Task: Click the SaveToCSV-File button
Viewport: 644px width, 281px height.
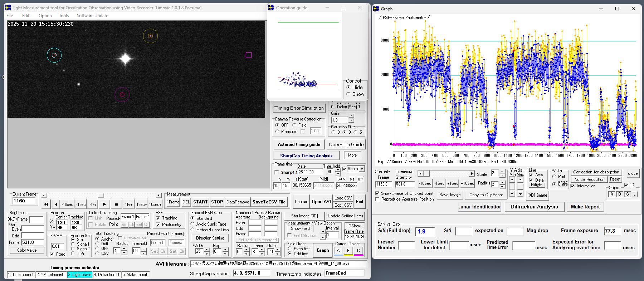Action: pyautogui.click(x=269, y=202)
